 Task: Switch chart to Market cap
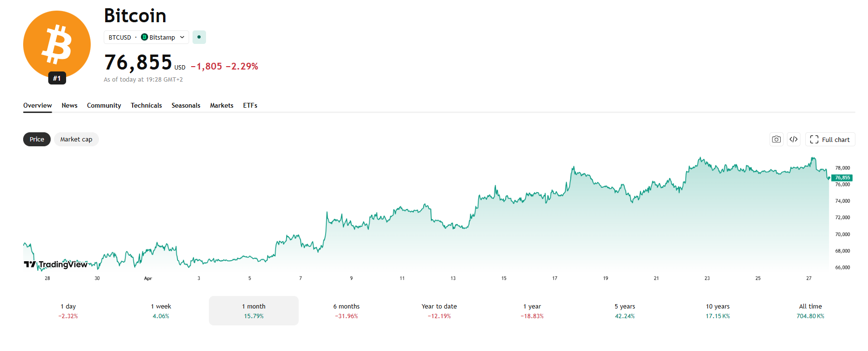coord(76,140)
